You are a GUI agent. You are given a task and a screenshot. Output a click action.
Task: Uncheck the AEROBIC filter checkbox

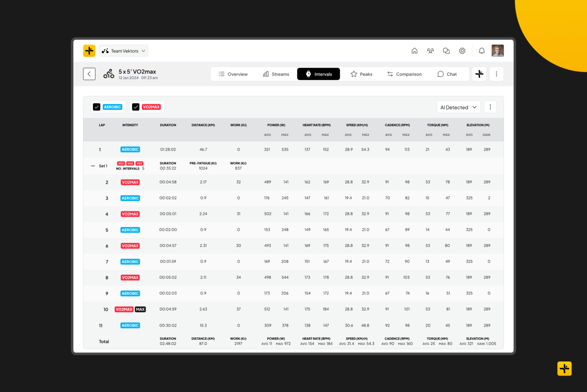pos(97,107)
